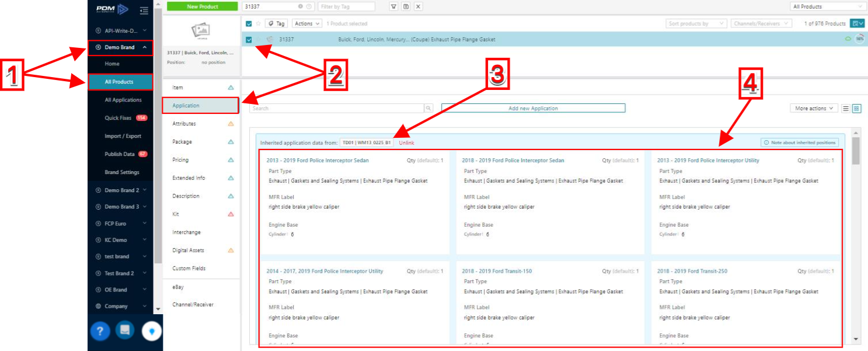Click the green cloud status icon
The image size is (868, 351).
[x=848, y=39]
